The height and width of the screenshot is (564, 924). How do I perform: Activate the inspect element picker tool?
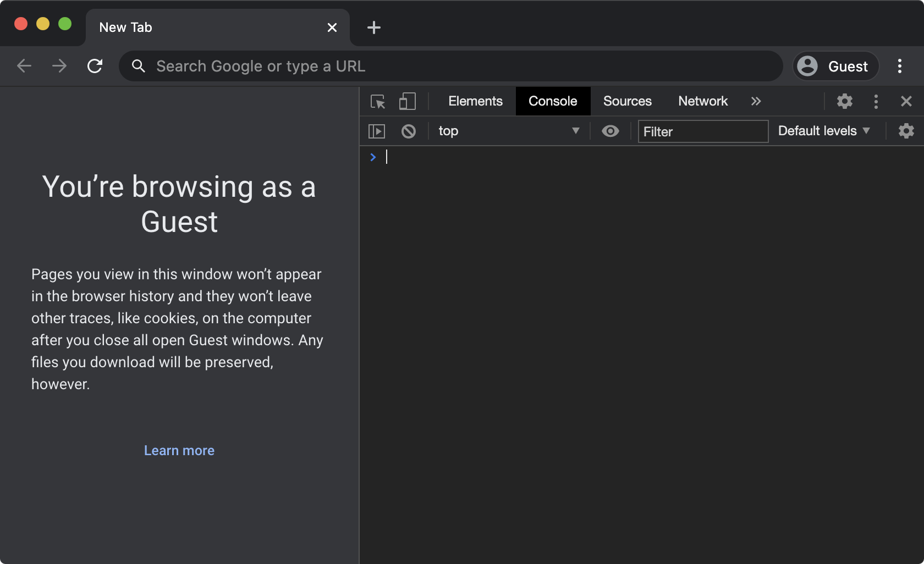(x=378, y=101)
